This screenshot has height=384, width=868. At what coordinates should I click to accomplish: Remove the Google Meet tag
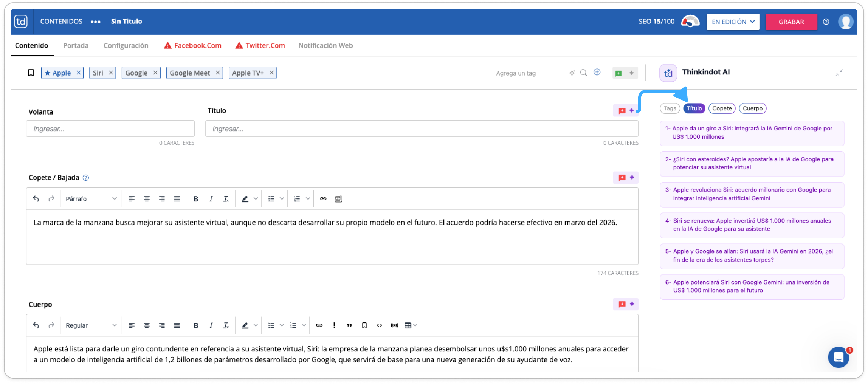(x=218, y=73)
